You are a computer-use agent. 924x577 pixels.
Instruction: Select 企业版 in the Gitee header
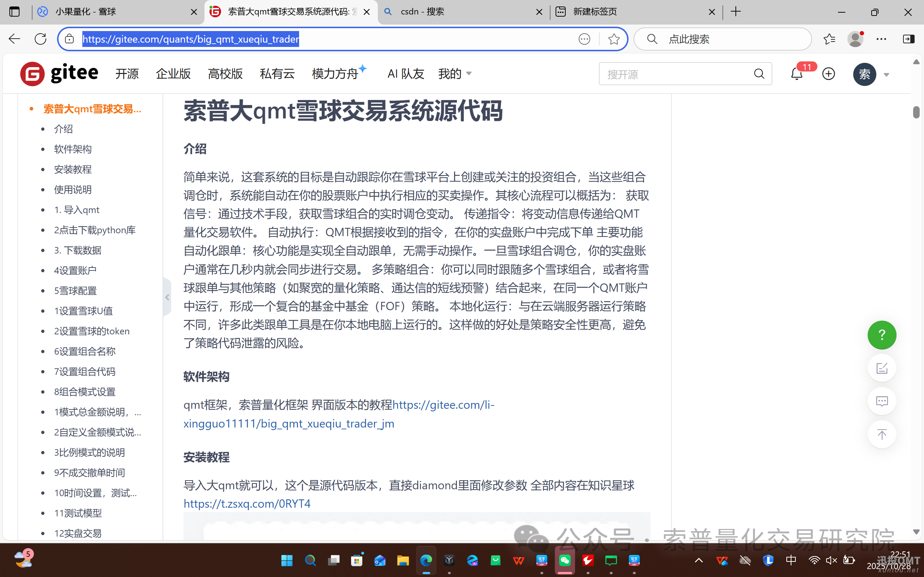(173, 74)
